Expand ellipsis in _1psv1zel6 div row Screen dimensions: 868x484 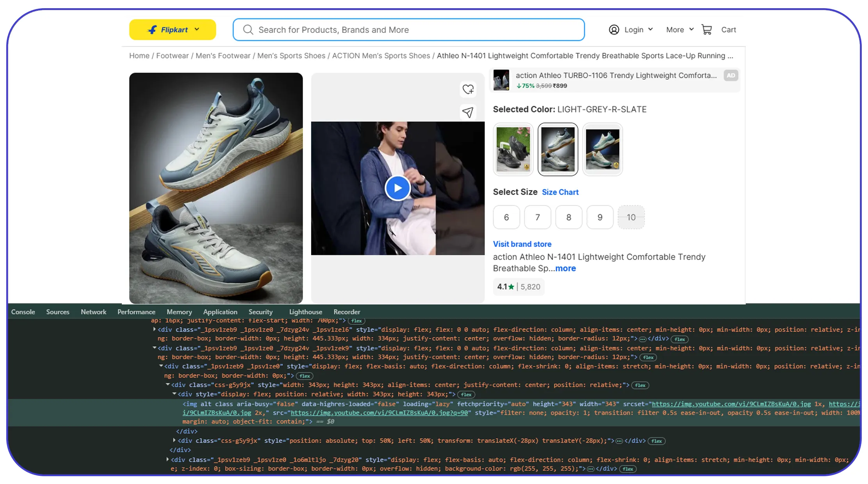click(642, 339)
